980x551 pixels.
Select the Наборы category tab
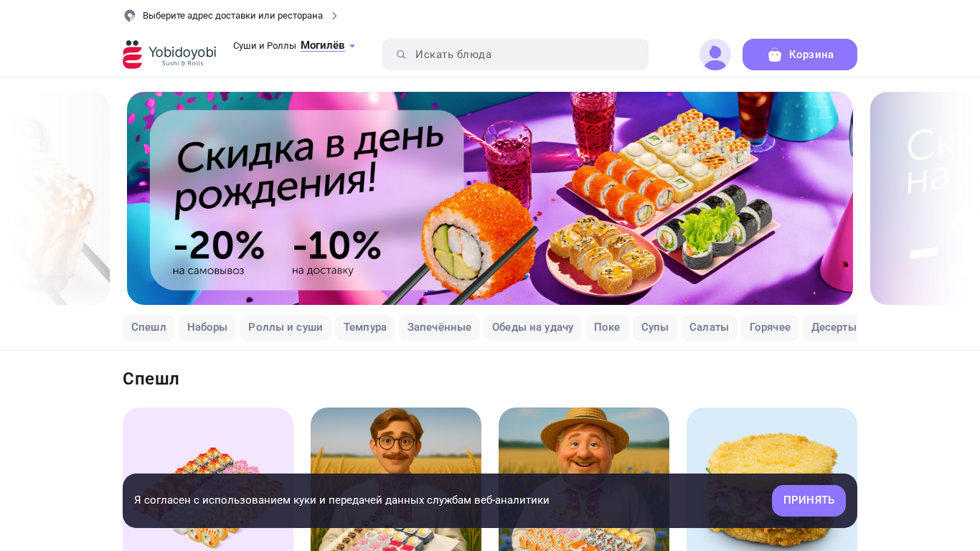(207, 328)
